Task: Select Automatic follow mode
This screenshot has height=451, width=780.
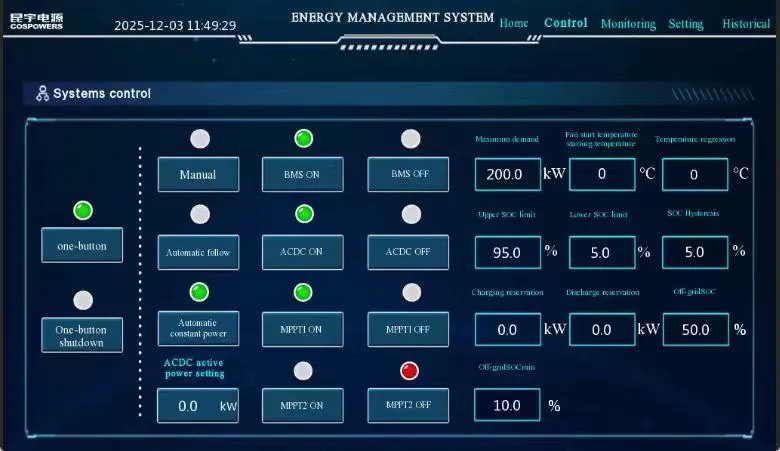Action: pos(198,252)
